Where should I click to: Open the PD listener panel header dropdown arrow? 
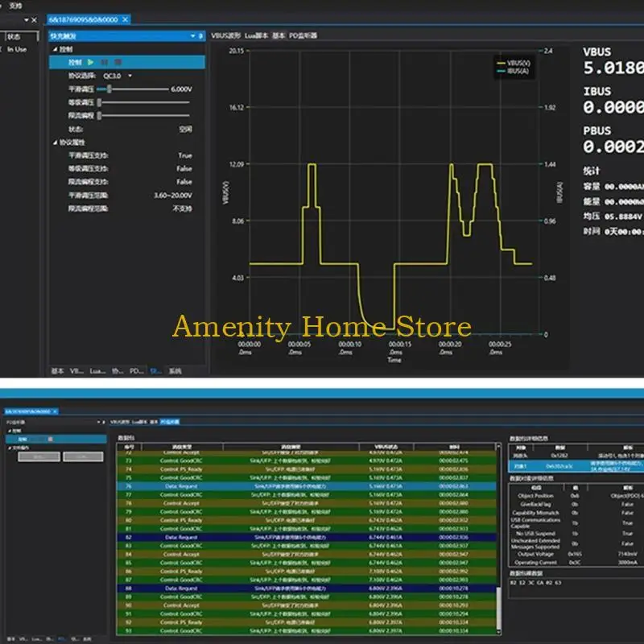(x=98, y=422)
